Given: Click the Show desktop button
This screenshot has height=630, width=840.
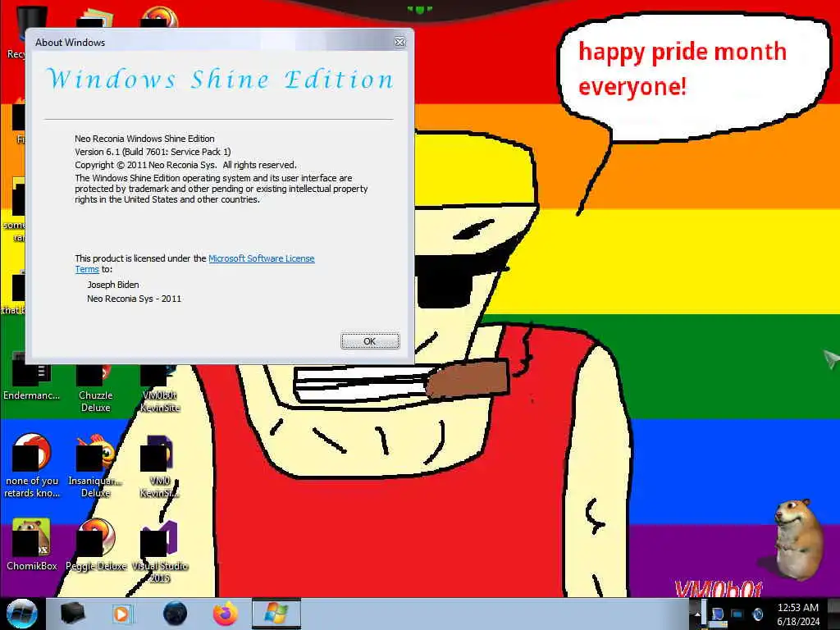Looking at the screenshot, I should coord(833,614).
